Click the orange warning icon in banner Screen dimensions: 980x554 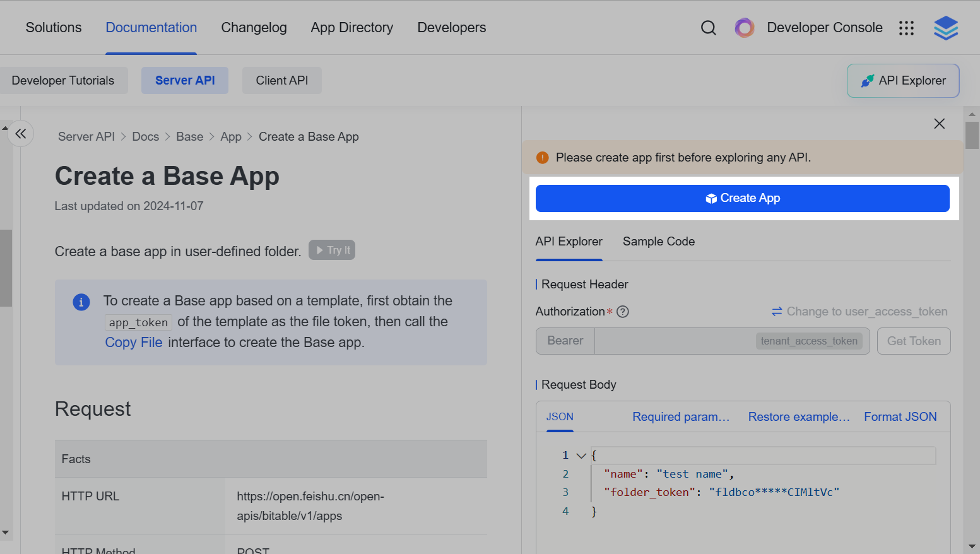tap(542, 158)
